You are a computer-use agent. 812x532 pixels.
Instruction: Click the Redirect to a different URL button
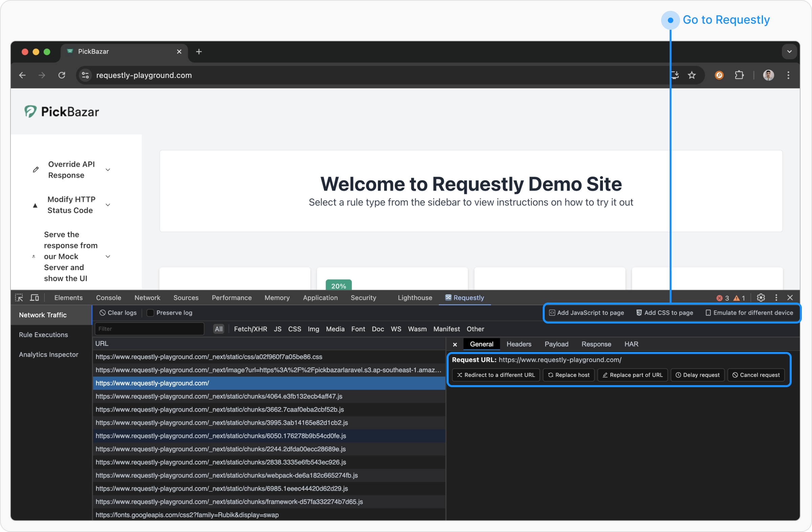coord(496,375)
